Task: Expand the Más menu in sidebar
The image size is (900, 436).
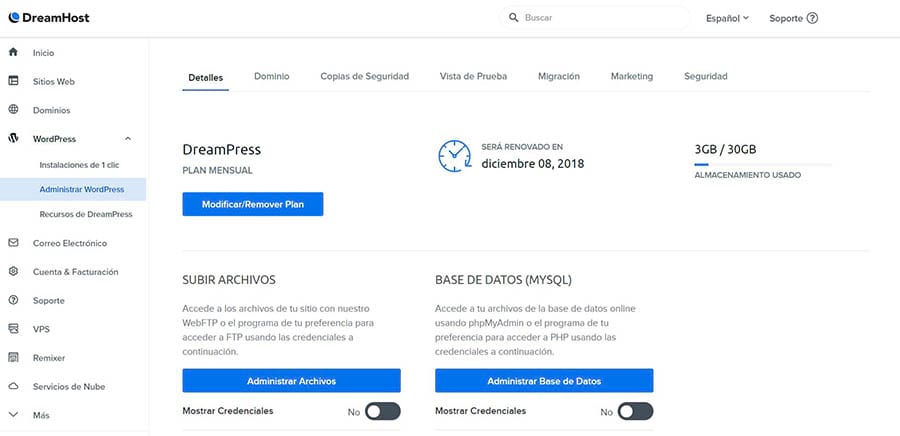Action: tap(13, 415)
